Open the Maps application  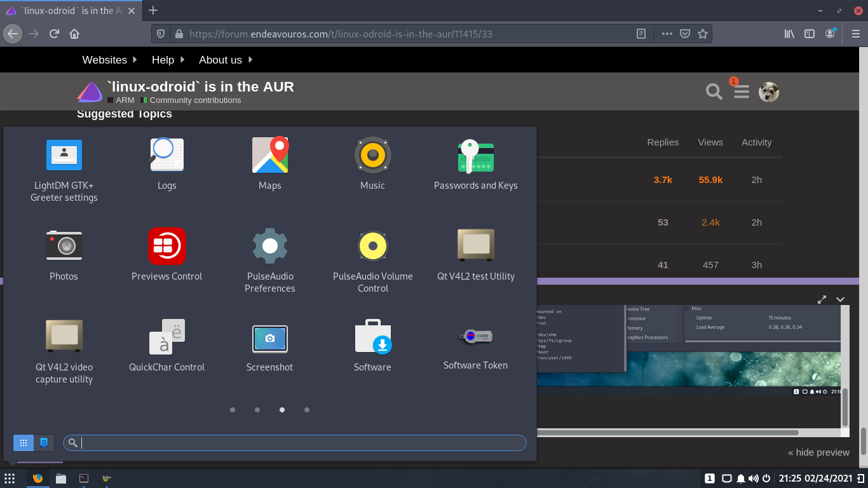pos(270,164)
